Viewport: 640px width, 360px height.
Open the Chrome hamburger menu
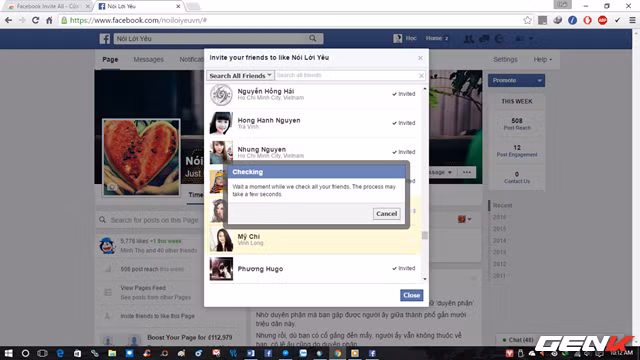pos(632,20)
